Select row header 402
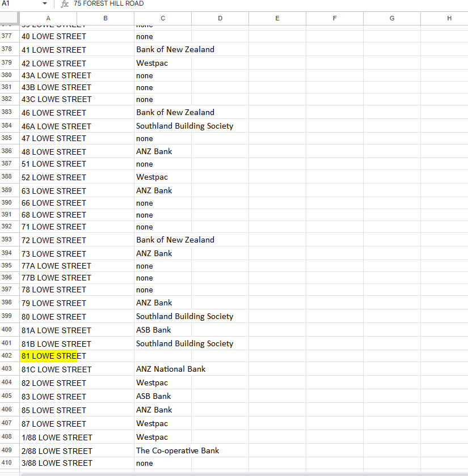 [10, 355]
